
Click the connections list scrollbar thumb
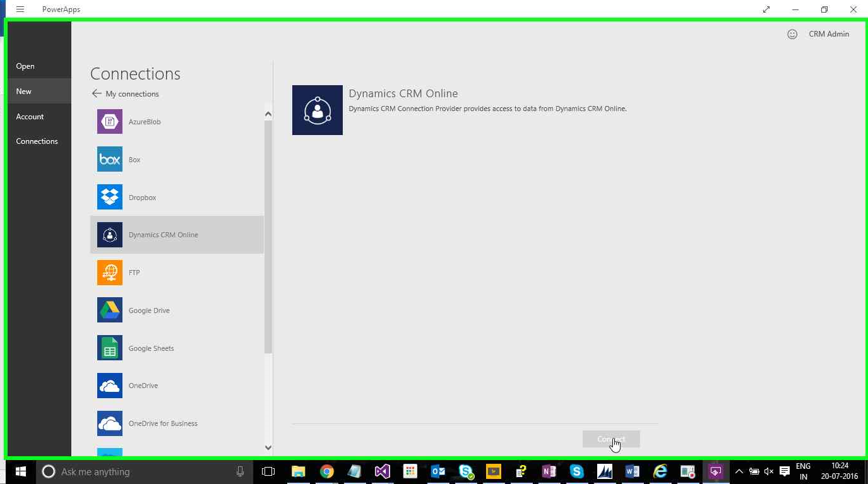[268, 237]
